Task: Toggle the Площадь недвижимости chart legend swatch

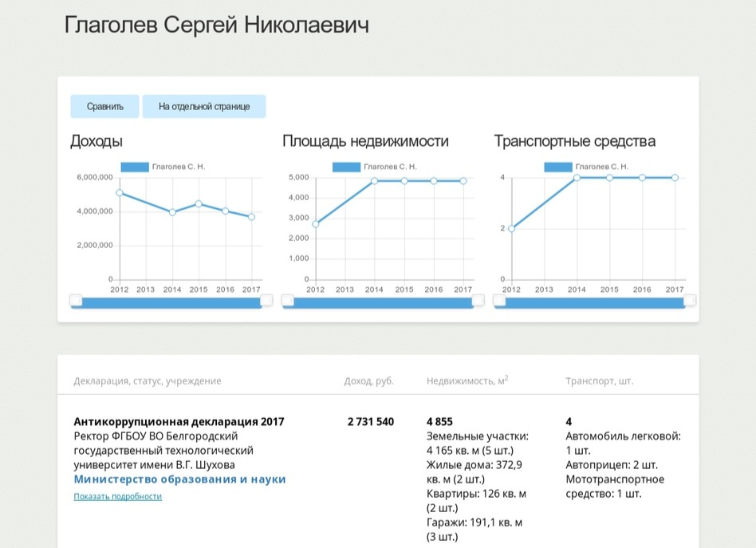Action: click(346, 167)
